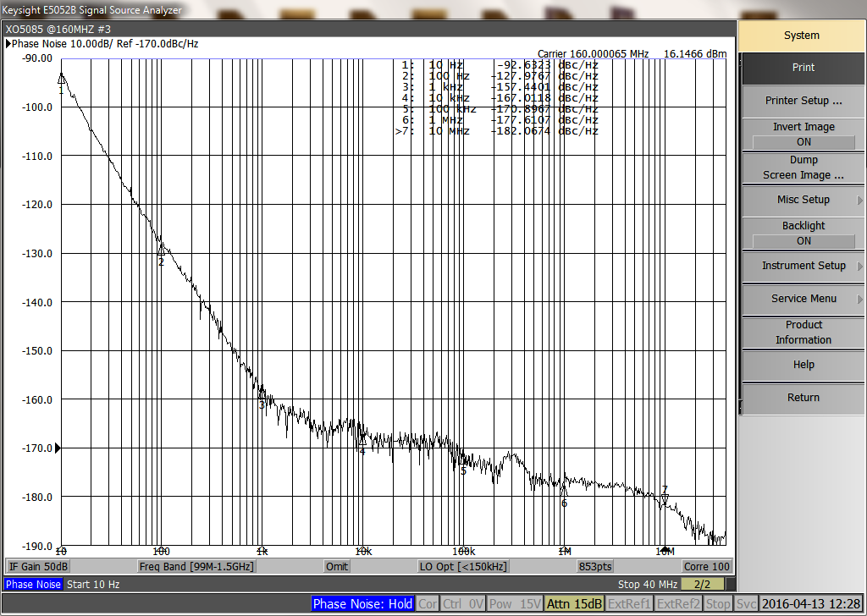This screenshot has width=867, height=616.
Task: Open the Instrument Setup submenu
Action: (803, 266)
